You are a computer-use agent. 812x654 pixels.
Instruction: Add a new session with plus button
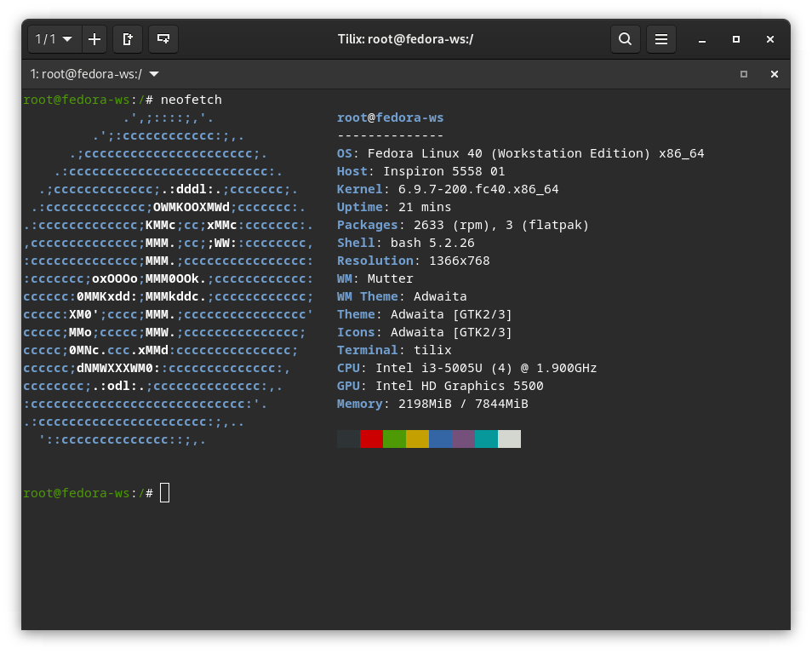click(x=94, y=39)
